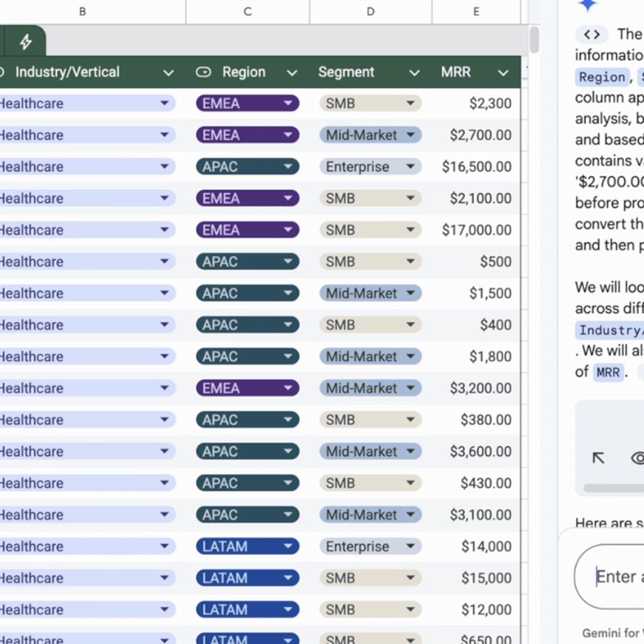Click the dropdown chip icon beside Region header
644x644 pixels.
[x=203, y=72]
